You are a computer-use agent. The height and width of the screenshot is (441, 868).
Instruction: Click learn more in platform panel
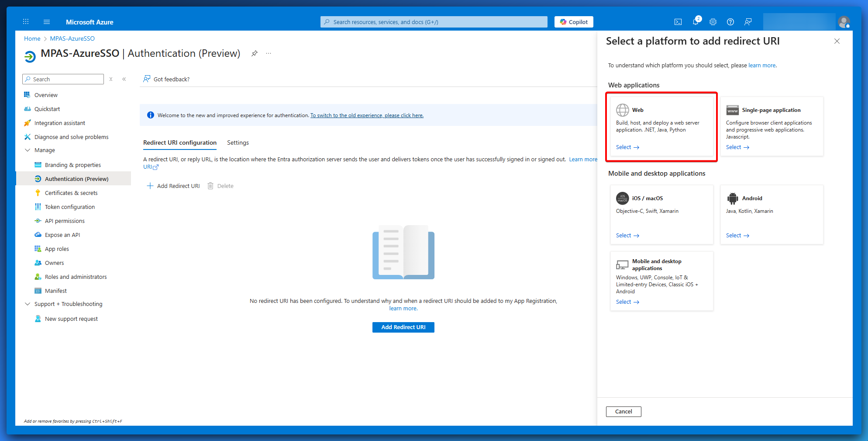762,66
